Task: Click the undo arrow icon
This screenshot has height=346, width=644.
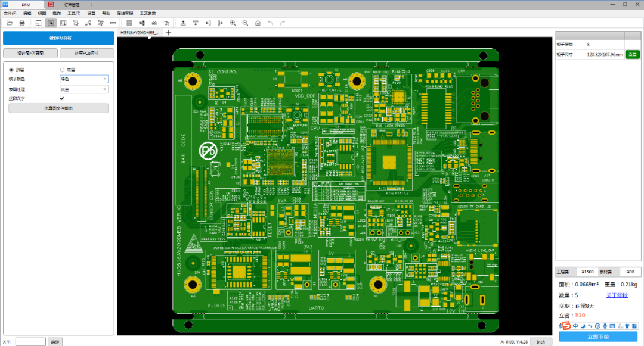Action: pyautogui.click(x=270, y=23)
